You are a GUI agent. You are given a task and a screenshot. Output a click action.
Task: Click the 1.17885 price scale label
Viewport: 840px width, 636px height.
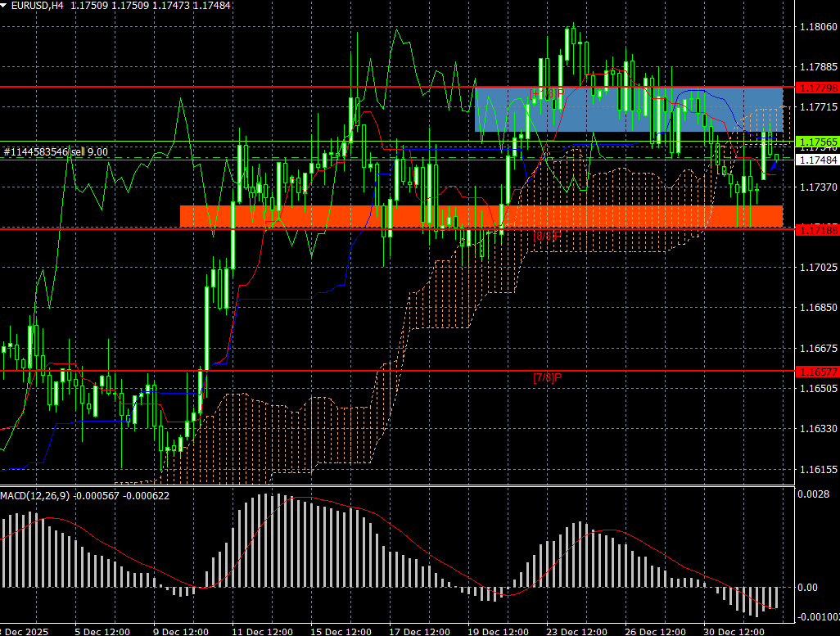point(818,67)
